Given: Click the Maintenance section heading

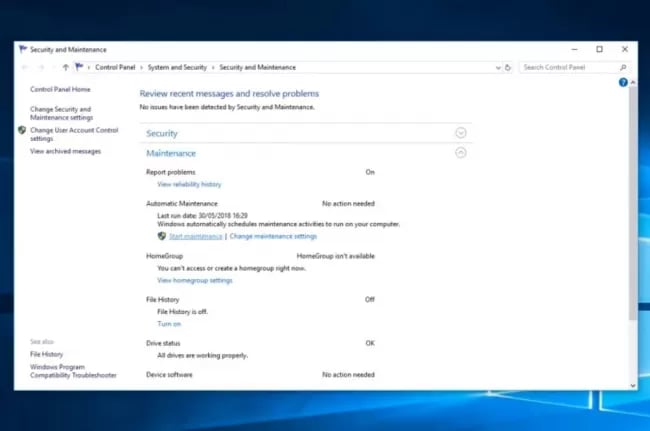Looking at the screenshot, I should pyautogui.click(x=171, y=153).
